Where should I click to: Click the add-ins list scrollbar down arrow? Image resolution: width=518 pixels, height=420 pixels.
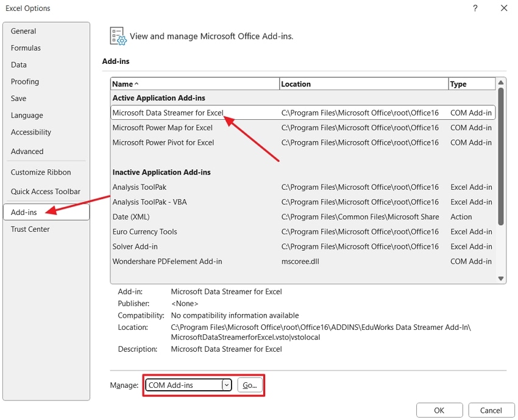click(x=501, y=278)
